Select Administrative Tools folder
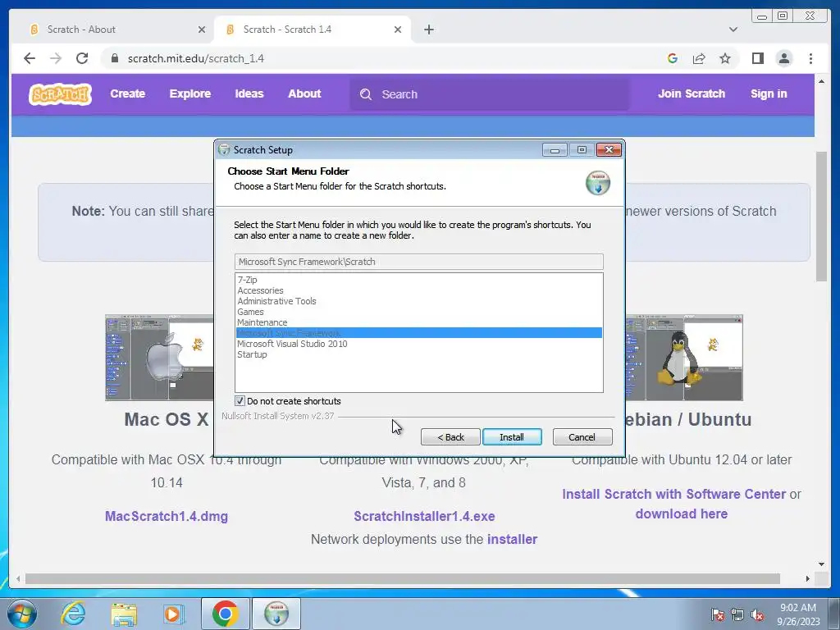The height and width of the screenshot is (630, 840). coord(419,301)
